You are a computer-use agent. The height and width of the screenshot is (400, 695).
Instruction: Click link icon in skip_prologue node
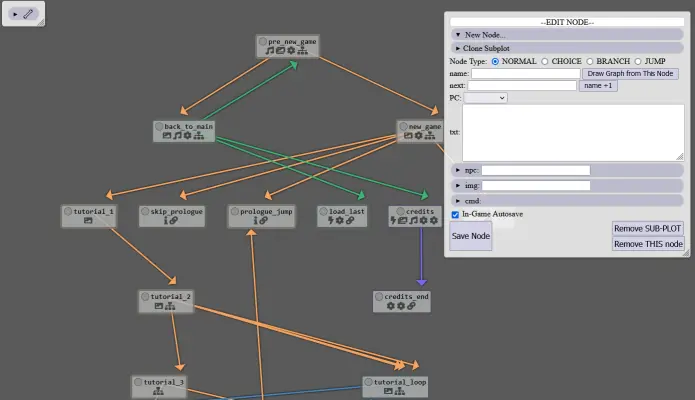click(174, 220)
